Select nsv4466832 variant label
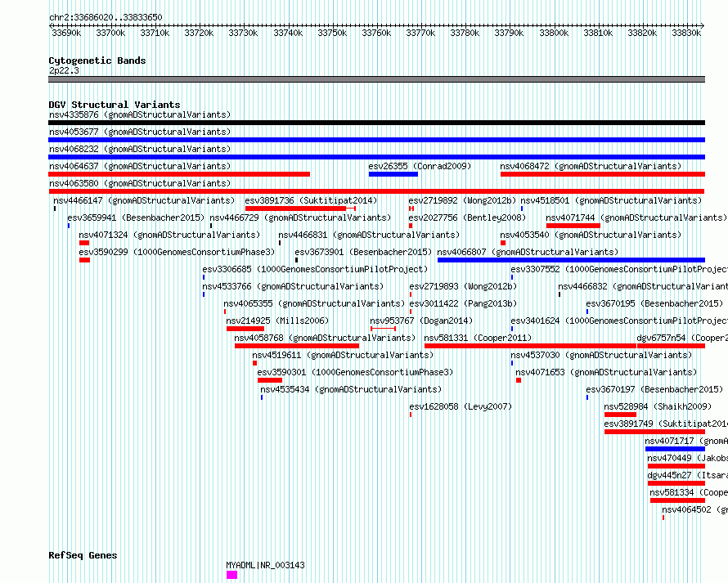Image resolution: width=728 pixels, height=583 pixels. point(643,286)
